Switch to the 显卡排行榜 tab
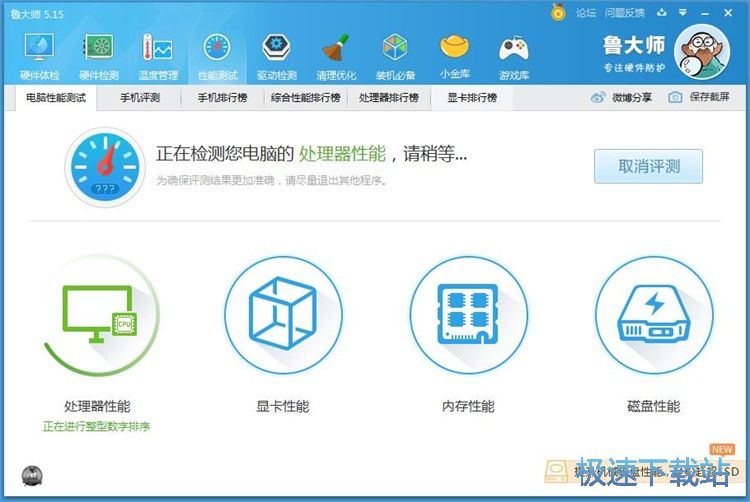Screen dimensions: 750x502 pos(472,98)
